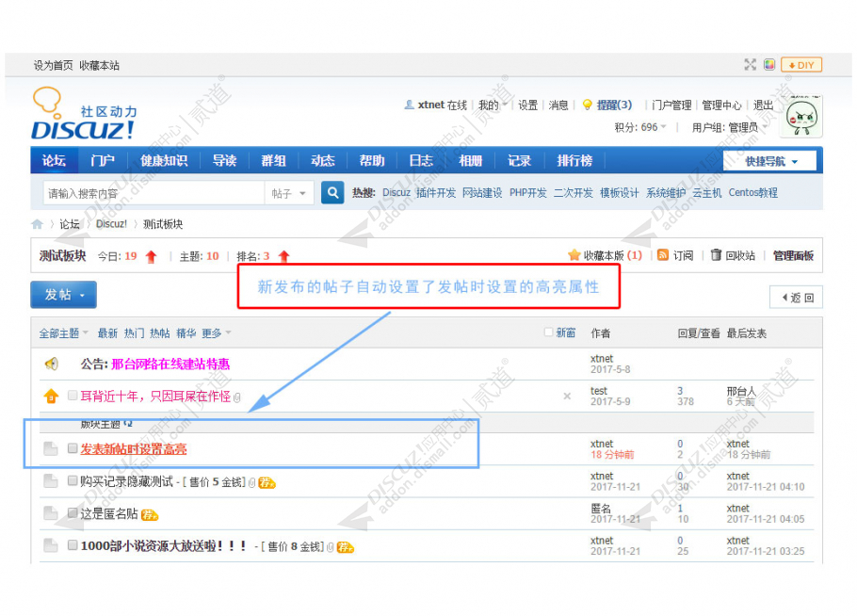Click the full-screen toggle icon at top right
857x616 pixels.
751,65
